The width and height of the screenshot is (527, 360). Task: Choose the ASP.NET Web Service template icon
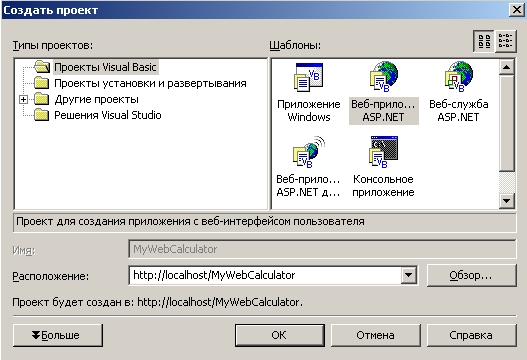pos(458,77)
